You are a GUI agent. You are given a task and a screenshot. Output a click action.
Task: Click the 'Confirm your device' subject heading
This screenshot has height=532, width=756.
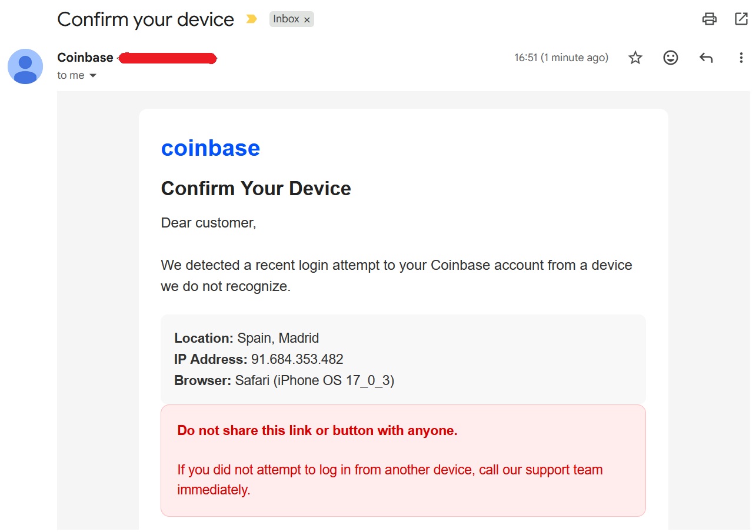click(145, 19)
